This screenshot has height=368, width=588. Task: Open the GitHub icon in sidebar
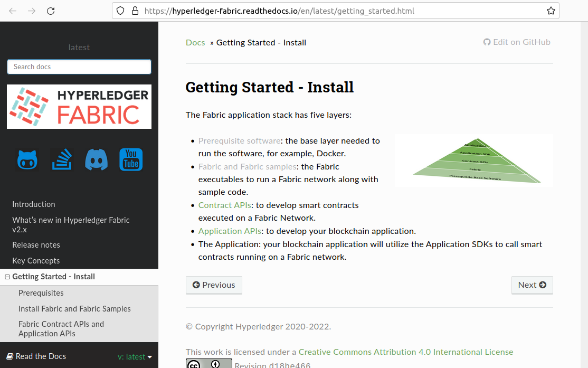[x=27, y=160]
